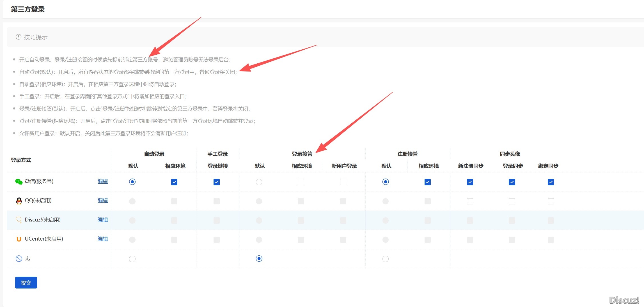
Task: Enable 新用户登录 checkbox for 微信
Action: 343,182
